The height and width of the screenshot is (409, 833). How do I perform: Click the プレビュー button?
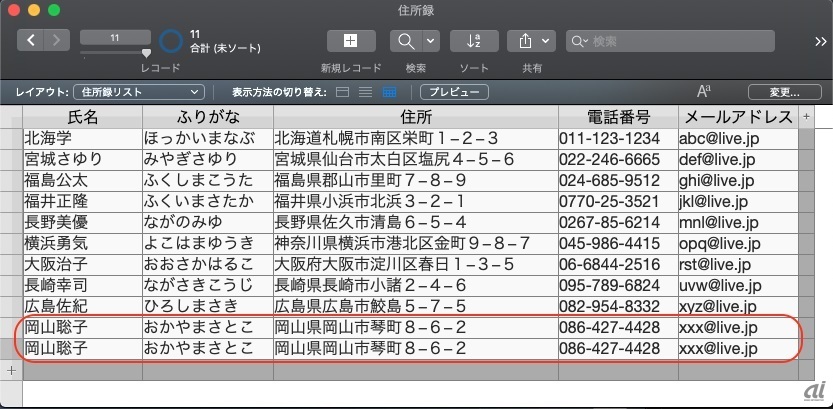coord(454,92)
